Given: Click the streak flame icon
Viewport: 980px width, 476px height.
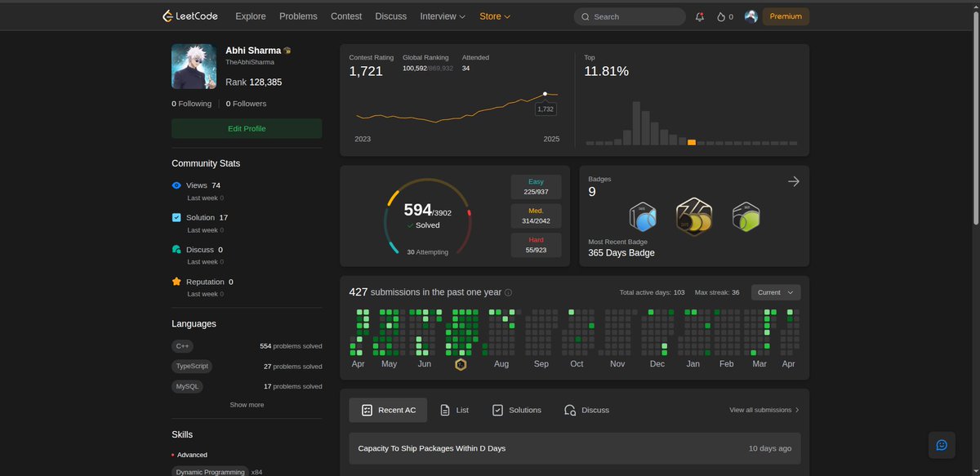Looking at the screenshot, I should click(720, 16).
